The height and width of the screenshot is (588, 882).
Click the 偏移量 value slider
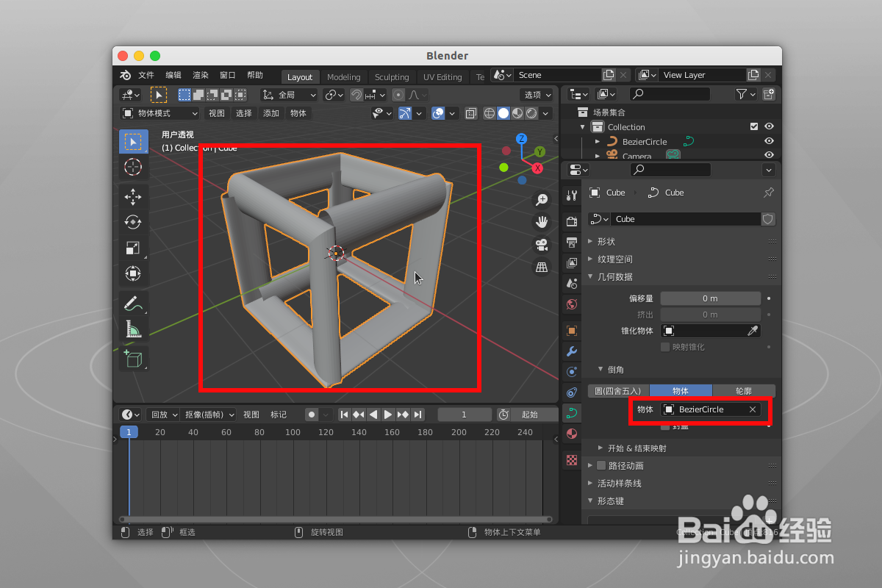point(710,298)
